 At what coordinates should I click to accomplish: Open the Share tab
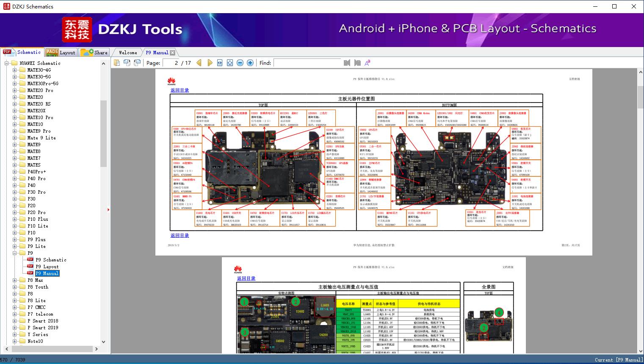coord(94,53)
